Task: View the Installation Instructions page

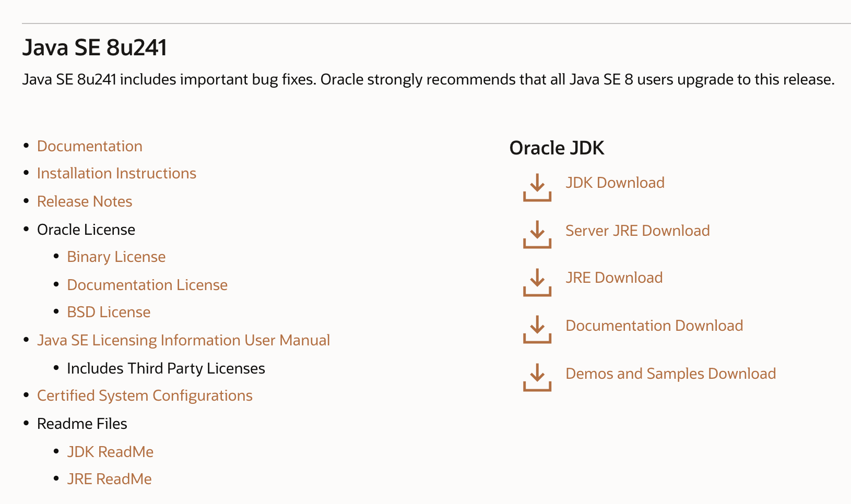Action: pyautogui.click(x=116, y=173)
